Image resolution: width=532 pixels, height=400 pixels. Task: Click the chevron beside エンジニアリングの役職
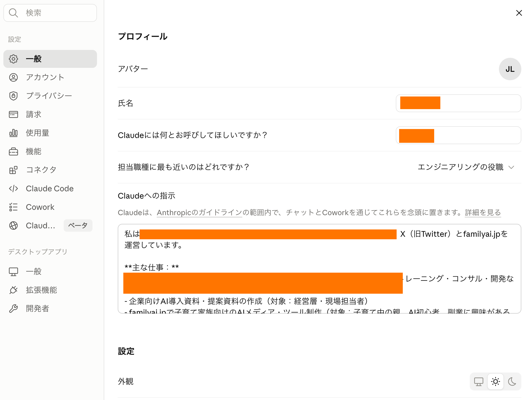click(x=511, y=167)
